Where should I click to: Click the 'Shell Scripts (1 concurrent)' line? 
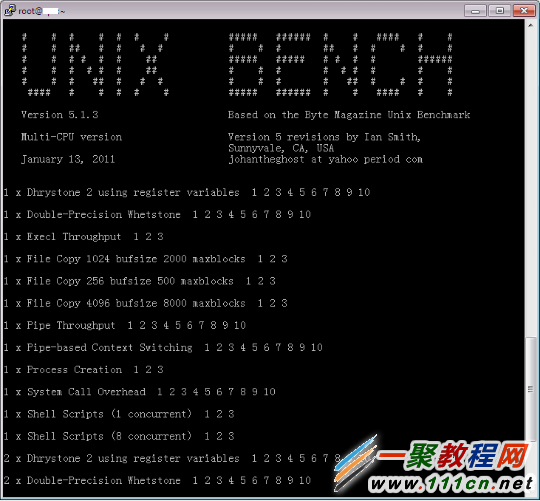(x=119, y=414)
